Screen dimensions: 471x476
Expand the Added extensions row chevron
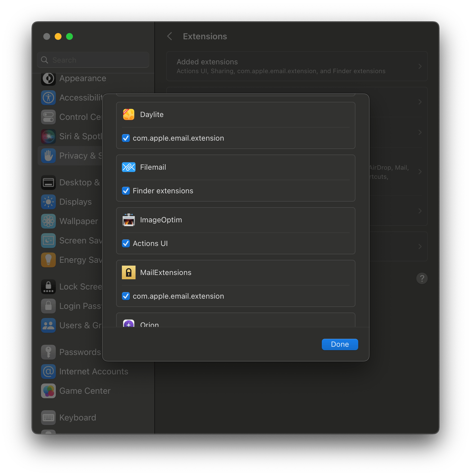pyautogui.click(x=420, y=66)
